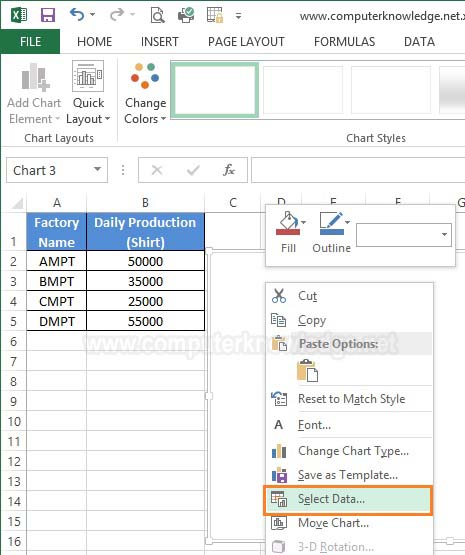Click the Save icon in quick access toolbar
The image size is (465, 555).
click(48, 16)
